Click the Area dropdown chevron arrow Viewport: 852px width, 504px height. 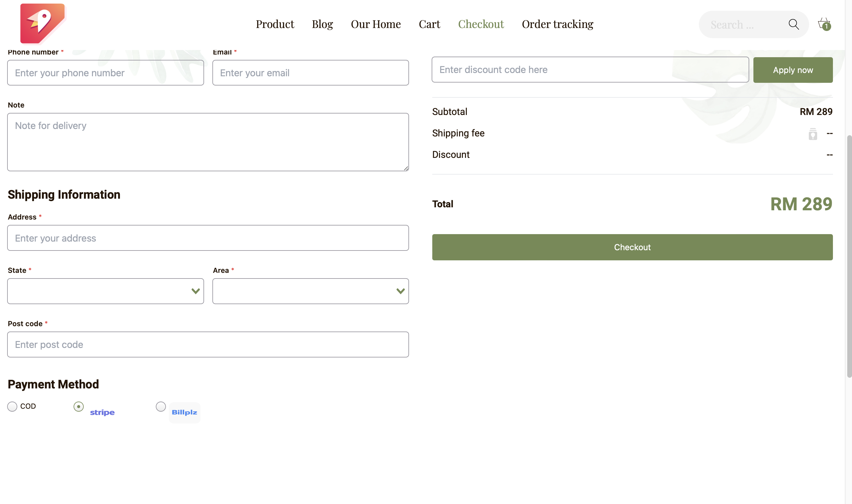point(400,291)
